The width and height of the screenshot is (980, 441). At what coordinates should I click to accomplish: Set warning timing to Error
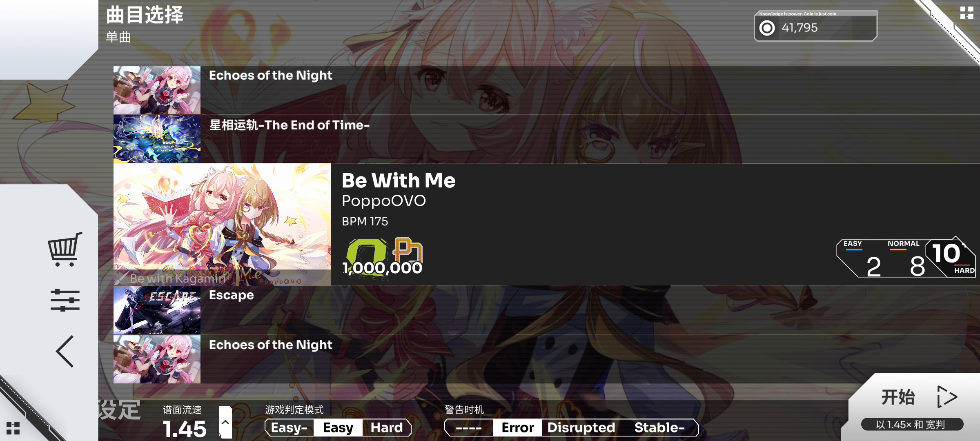pos(518,428)
